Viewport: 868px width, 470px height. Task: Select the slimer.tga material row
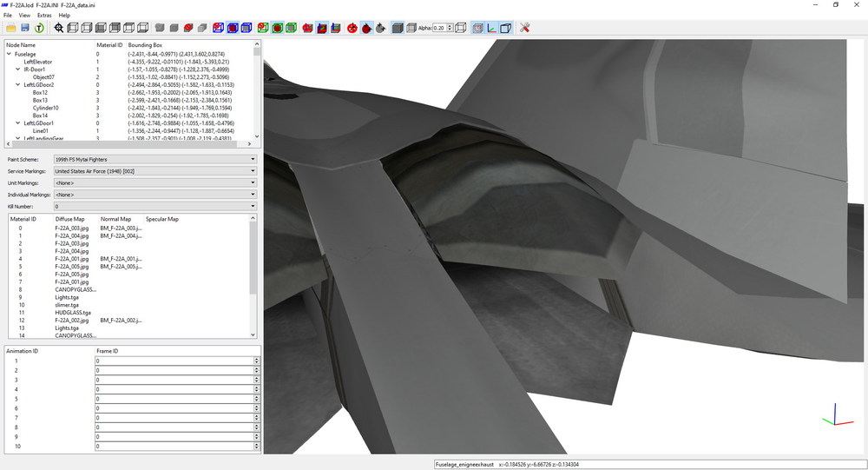click(x=128, y=306)
